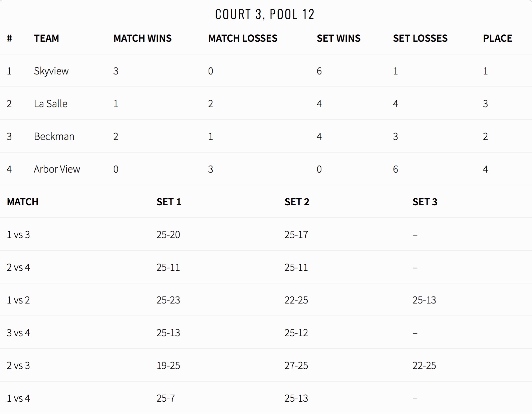
Task: Select the SET WINS column header
Action: pyautogui.click(x=338, y=38)
